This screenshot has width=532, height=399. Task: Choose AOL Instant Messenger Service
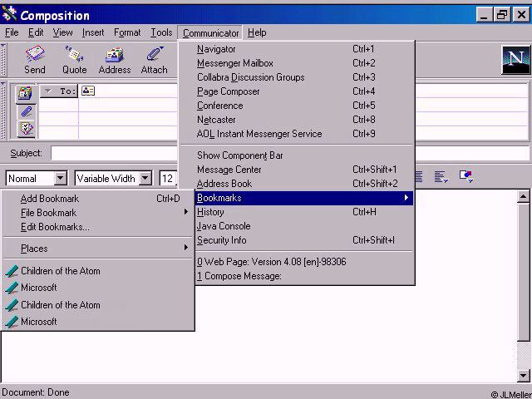point(297,134)
